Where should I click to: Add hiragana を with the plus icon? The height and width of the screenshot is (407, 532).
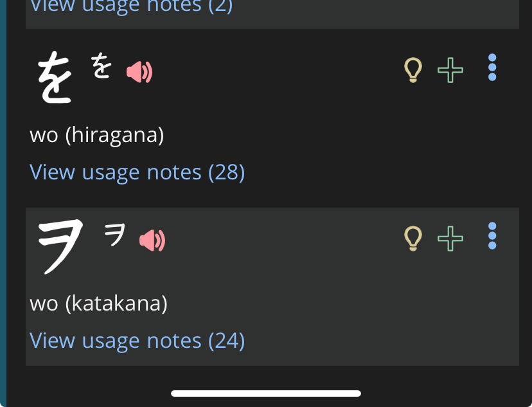coord(450,70)
